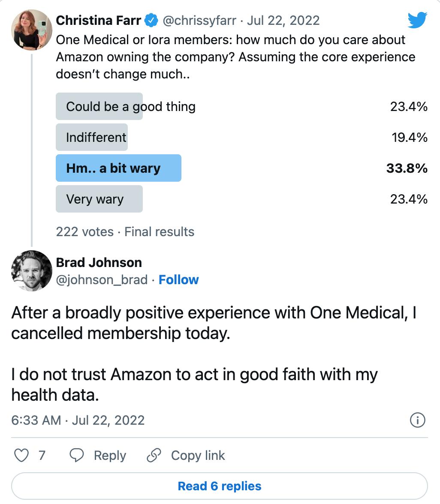Screen dimensions: 440x504
Task: Select the "Very wary" poll option
Action: click(99, 199)
